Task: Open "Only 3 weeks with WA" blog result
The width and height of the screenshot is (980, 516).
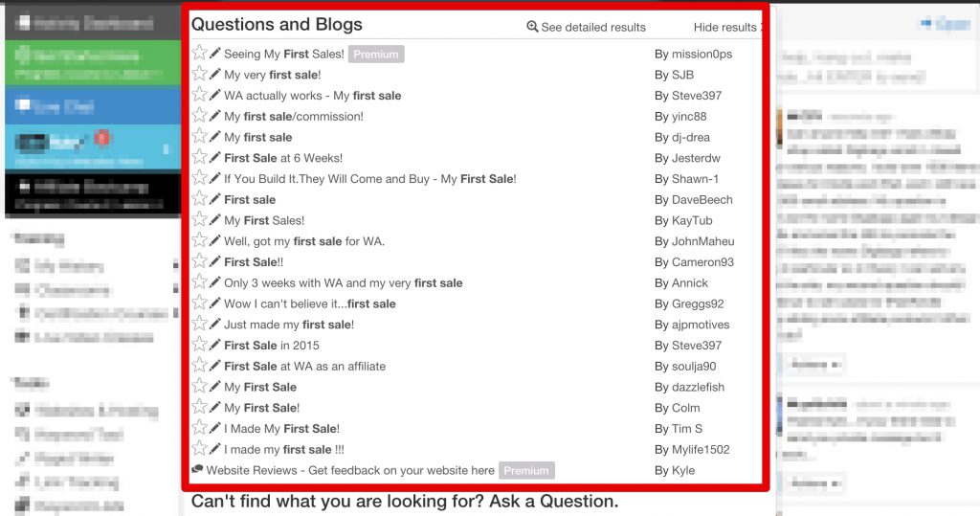Action: point(344,282)
